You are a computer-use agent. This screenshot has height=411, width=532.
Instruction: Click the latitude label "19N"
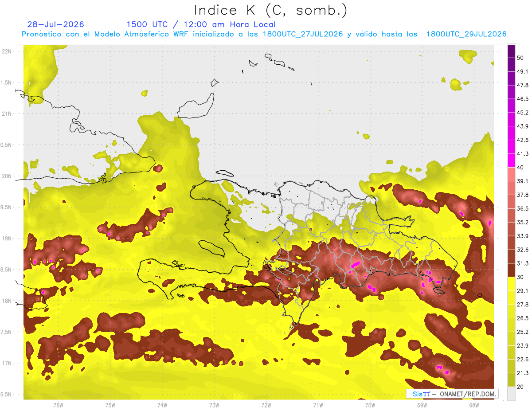pos(7,239)
